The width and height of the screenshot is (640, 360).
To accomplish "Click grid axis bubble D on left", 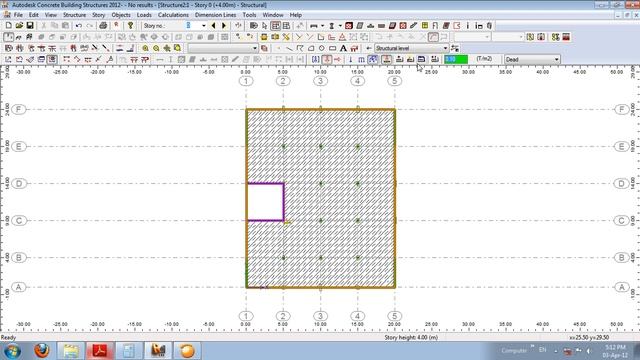I will 19,184.
